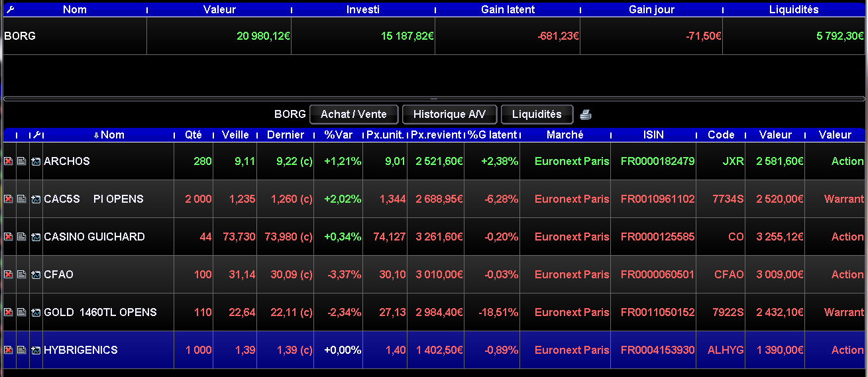The image size is (868, 377).
Task: Click the Liquidités button
Action: [x=537, y=114]
